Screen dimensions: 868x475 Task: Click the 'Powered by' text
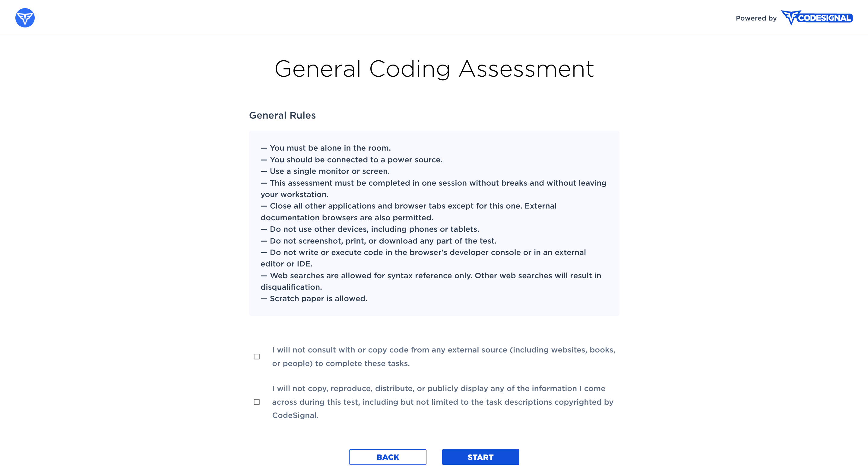pos(756,18)
